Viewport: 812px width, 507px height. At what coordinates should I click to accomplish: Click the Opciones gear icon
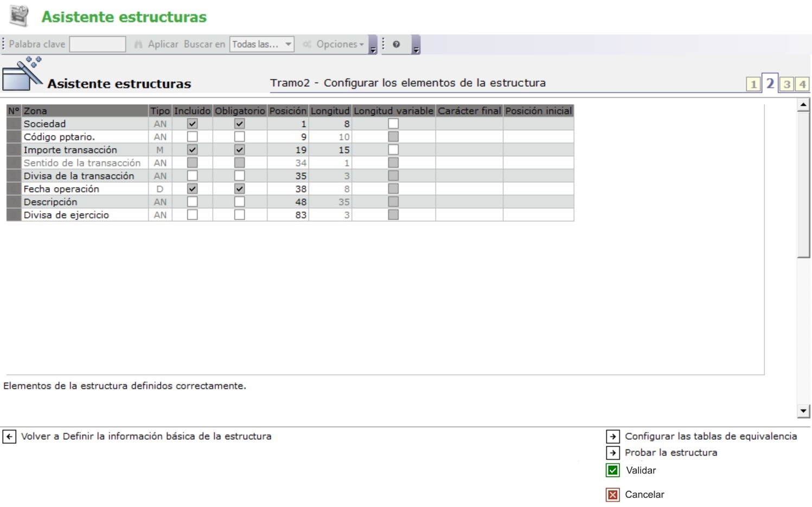307,44
